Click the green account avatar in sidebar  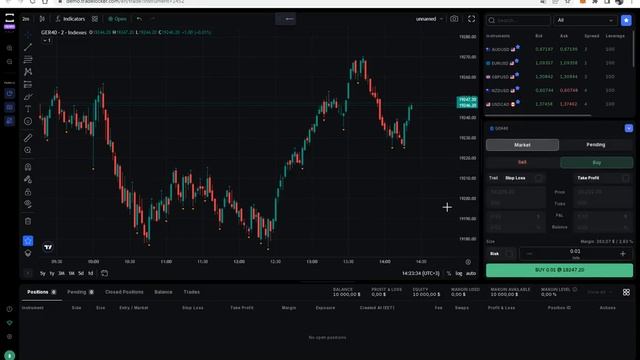[9, 355]
